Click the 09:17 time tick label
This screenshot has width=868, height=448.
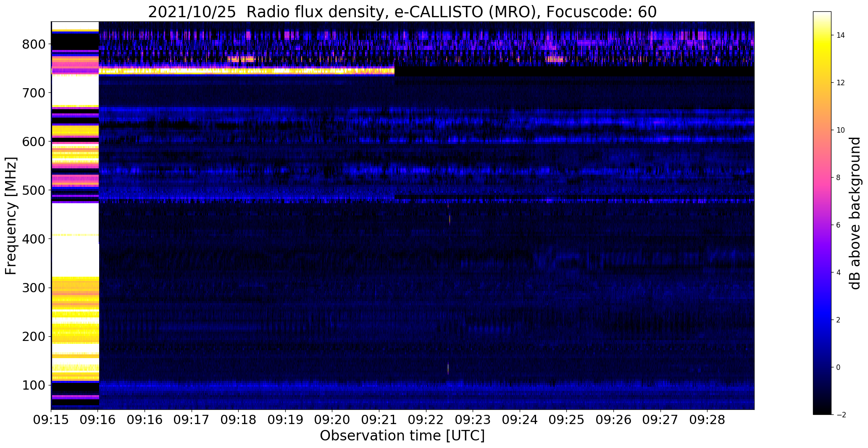192,420
